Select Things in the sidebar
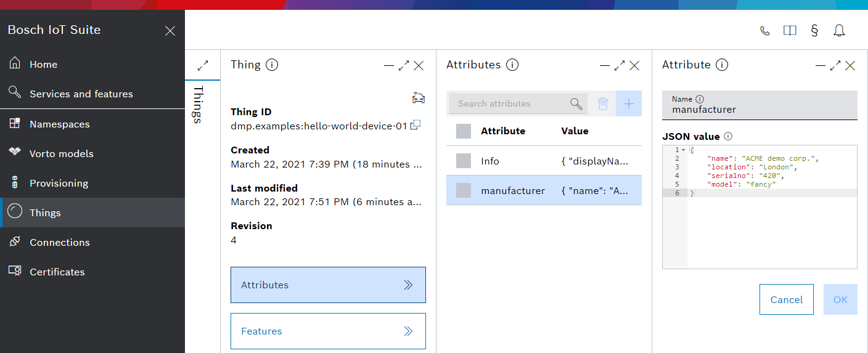 coord(92,213)
